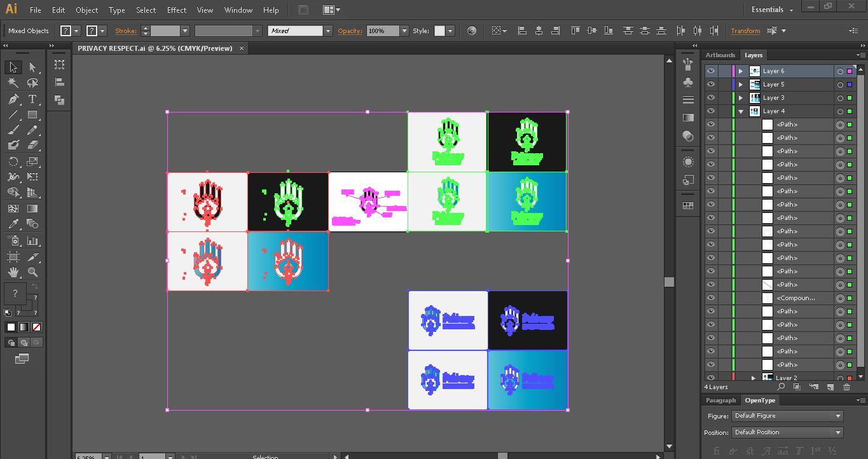
Task: Choose the Scale tool
Action: (x=32, y=161)
